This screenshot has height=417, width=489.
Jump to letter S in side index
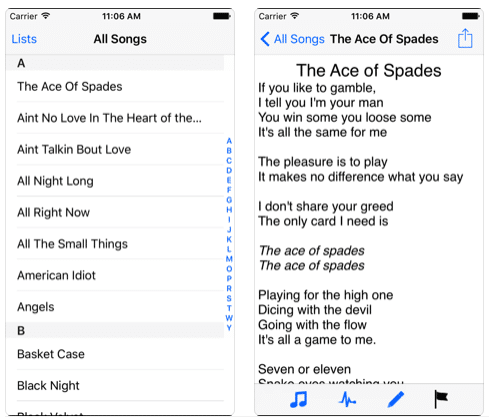(x=229, y=298)
